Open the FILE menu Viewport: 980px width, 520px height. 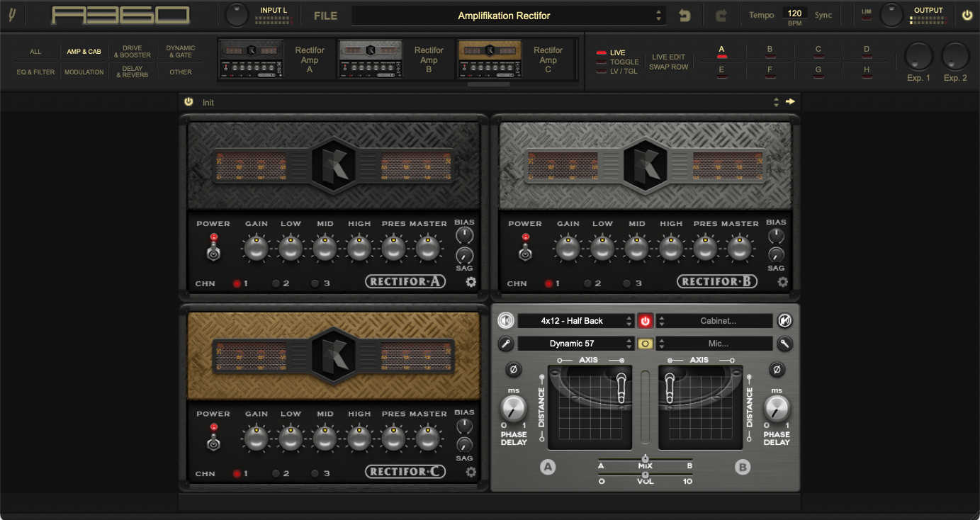pos(325,15)
